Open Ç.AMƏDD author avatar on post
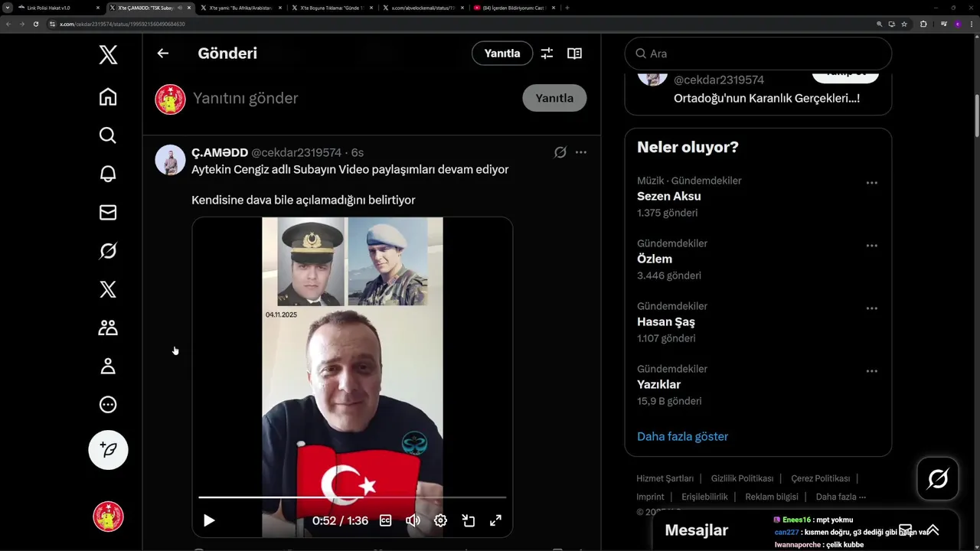 (x=171, y=160)
